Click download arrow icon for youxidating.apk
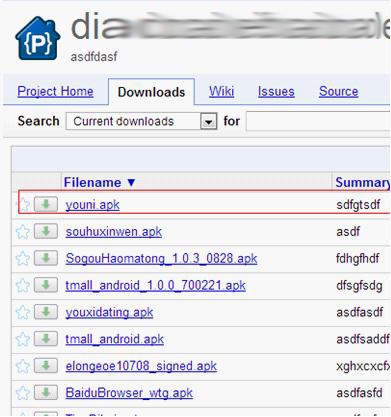The image size is (391, 417). (x=46, y=312)
